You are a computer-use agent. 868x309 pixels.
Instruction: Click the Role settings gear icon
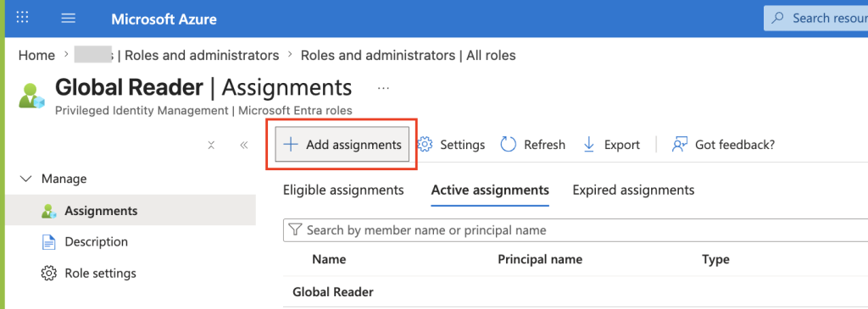(x=49, y=273)
